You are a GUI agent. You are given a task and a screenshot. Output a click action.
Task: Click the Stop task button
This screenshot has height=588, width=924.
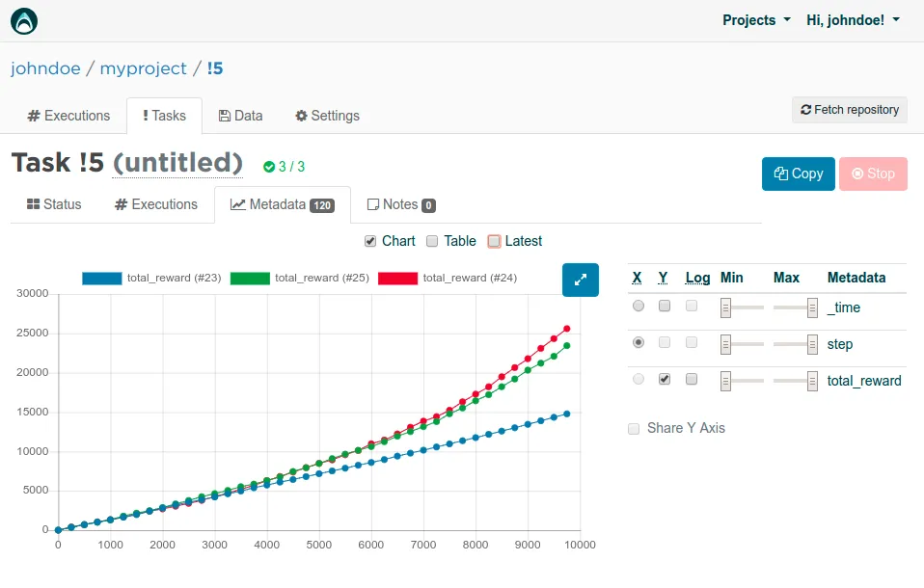point(873,174)
